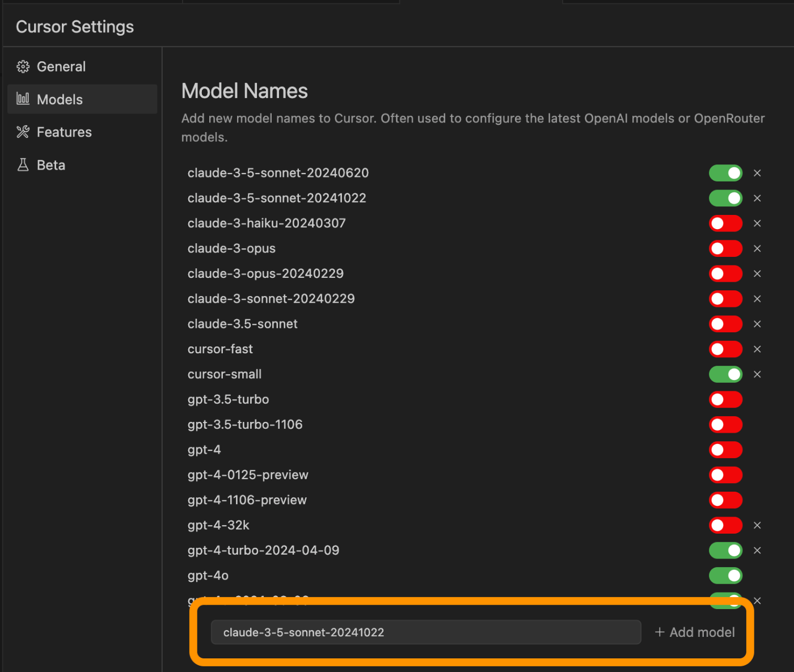Remove claude-3-sonnet-20240229 with its X icon
Viewport: 794px width, 672px height.
pyautogui.click(x=757, y=299)
